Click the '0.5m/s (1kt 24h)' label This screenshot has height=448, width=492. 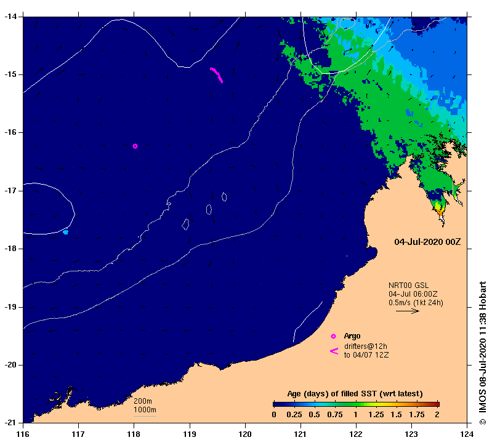coord(416,303)
